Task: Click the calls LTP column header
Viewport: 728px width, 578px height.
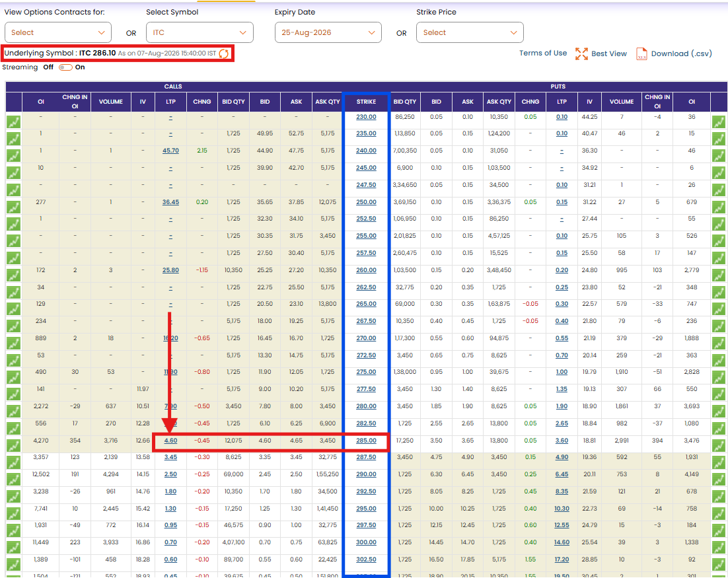Action: pos(171,102)
